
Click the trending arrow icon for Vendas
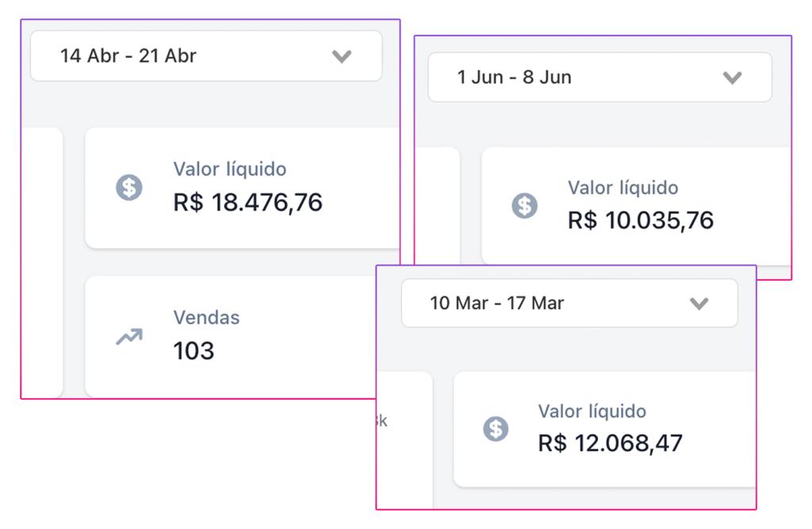pyautogui.click(x=128, y=337)
